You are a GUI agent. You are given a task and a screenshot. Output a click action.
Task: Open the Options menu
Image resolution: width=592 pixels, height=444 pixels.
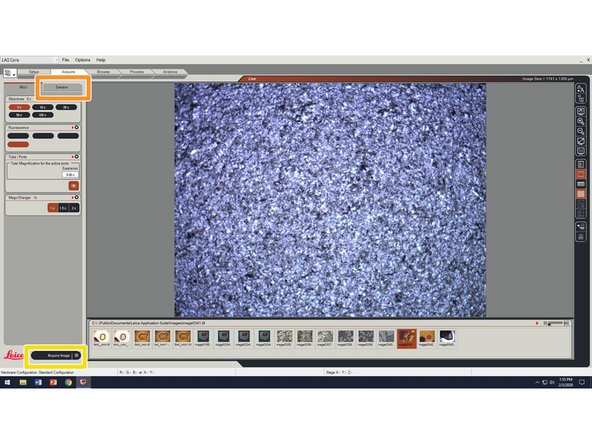pyautogui.click(x=82, y=60)
